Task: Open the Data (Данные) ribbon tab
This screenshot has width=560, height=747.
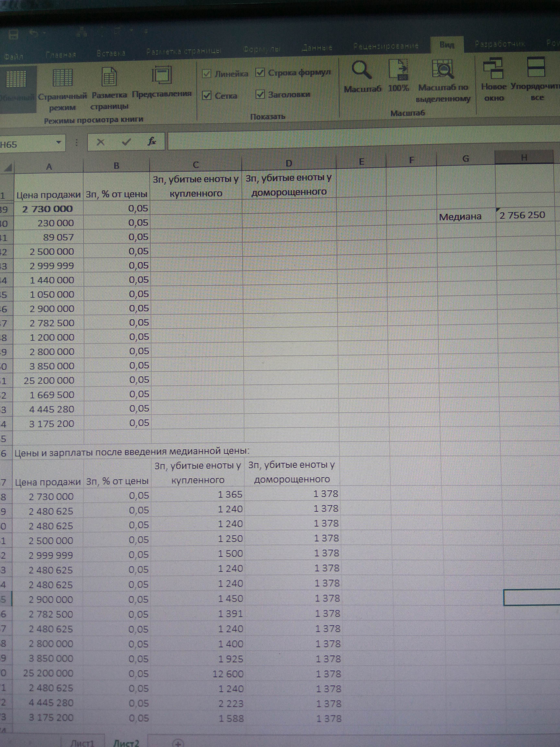Action: (x=317, y=48)
